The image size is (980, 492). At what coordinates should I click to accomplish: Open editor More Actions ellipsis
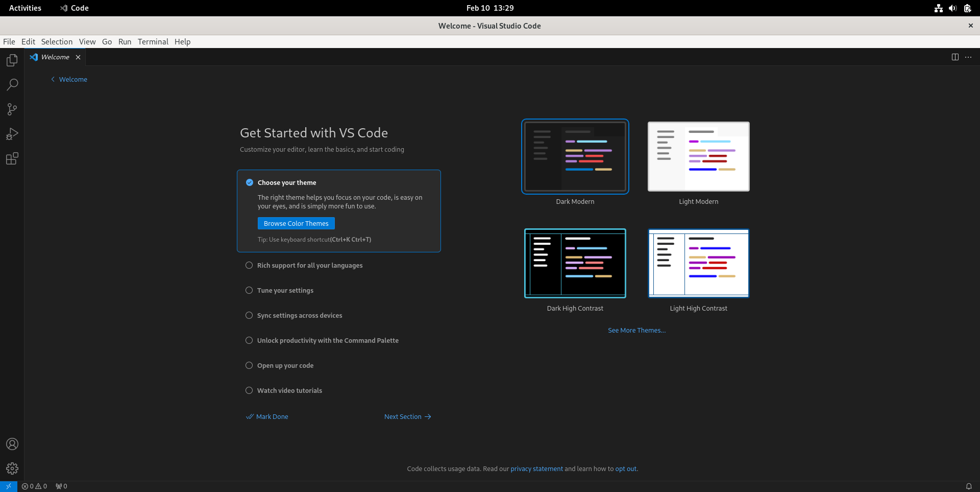(x=968, y=57)
